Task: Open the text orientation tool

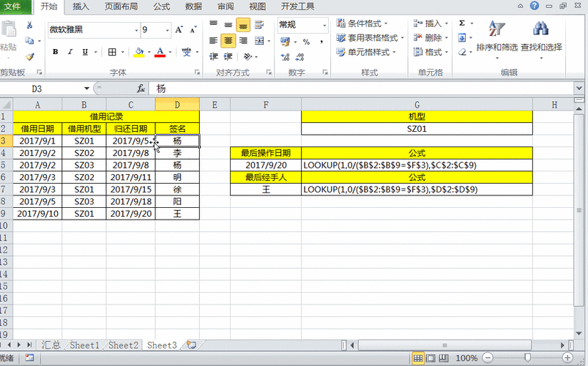Action: [x=248, y=56]
